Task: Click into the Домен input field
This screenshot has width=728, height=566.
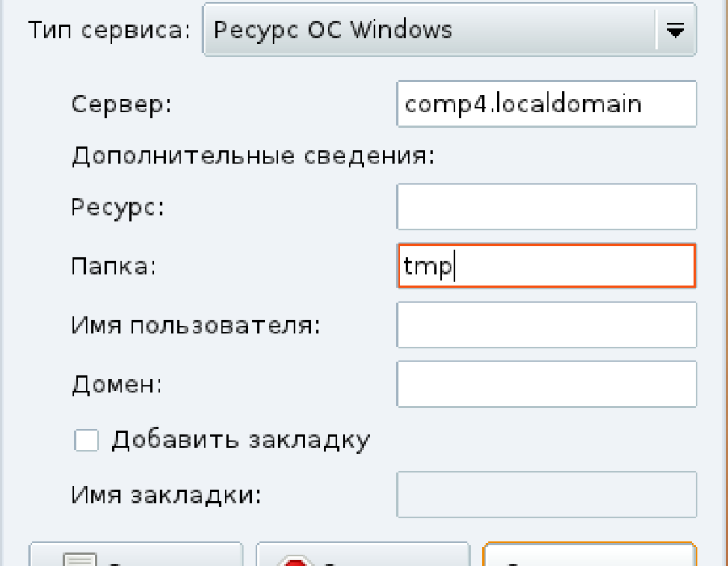Action: 547,384
